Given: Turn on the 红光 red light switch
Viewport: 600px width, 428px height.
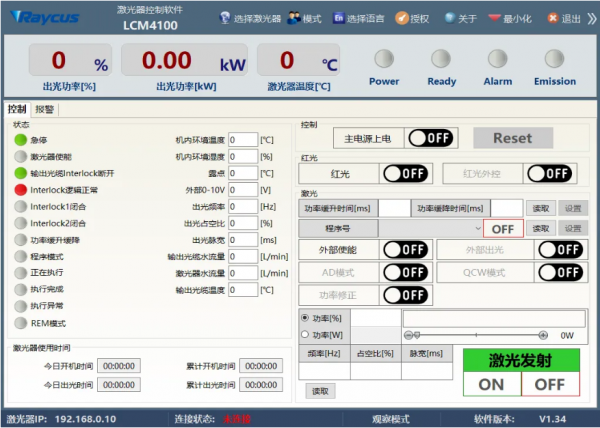Looking at the screenshot, I should point(405,174).
